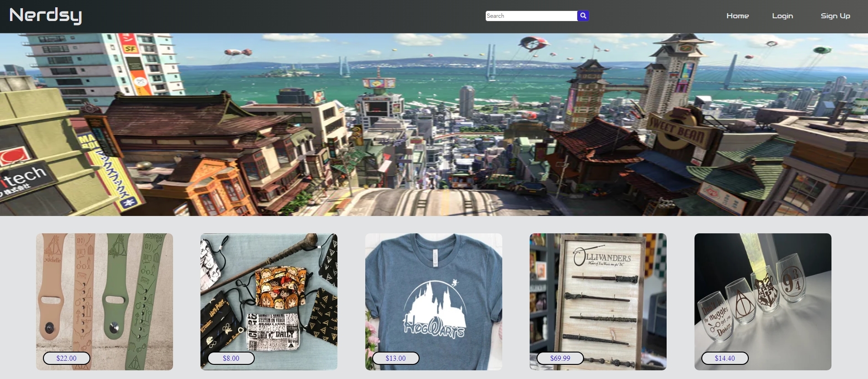Click the Nerdsy logo
Viewport: 868px width, 379px height.
click(x=46, y=16)
